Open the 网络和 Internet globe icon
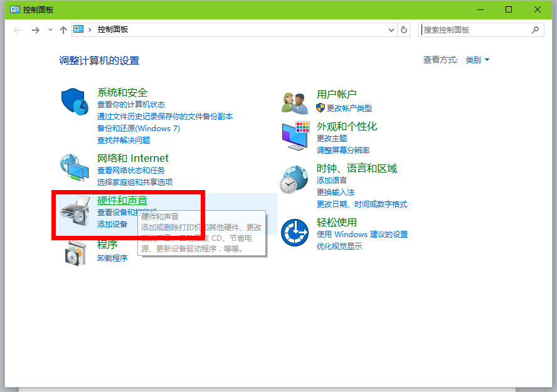Image resolution: width=557 pixels, height=392 pixels. (74, 167)
